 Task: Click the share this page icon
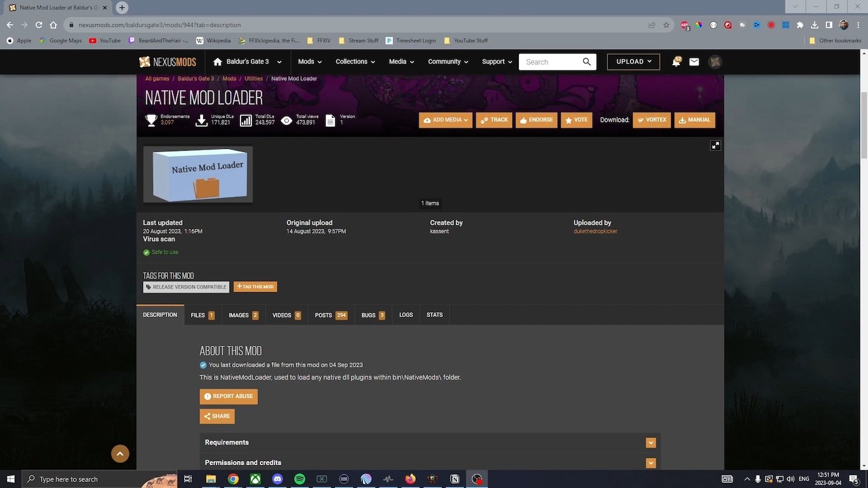[652, 25]
